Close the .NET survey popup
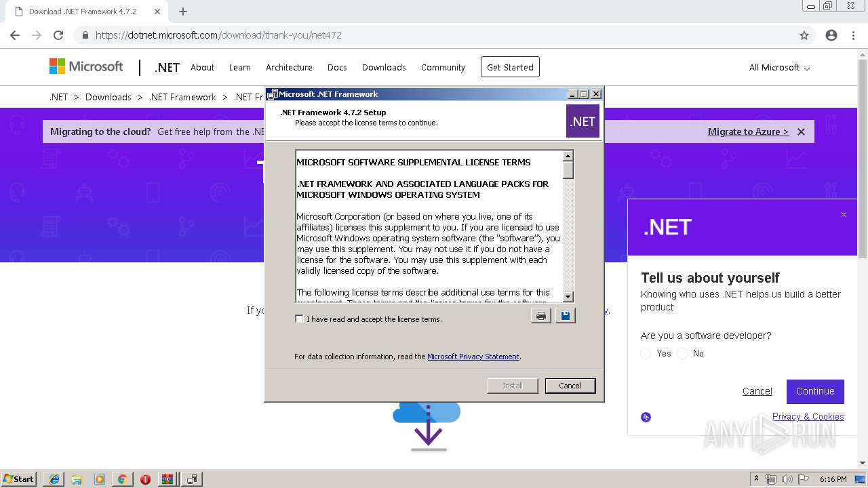 pyautogui.click(x=844, y=215)
